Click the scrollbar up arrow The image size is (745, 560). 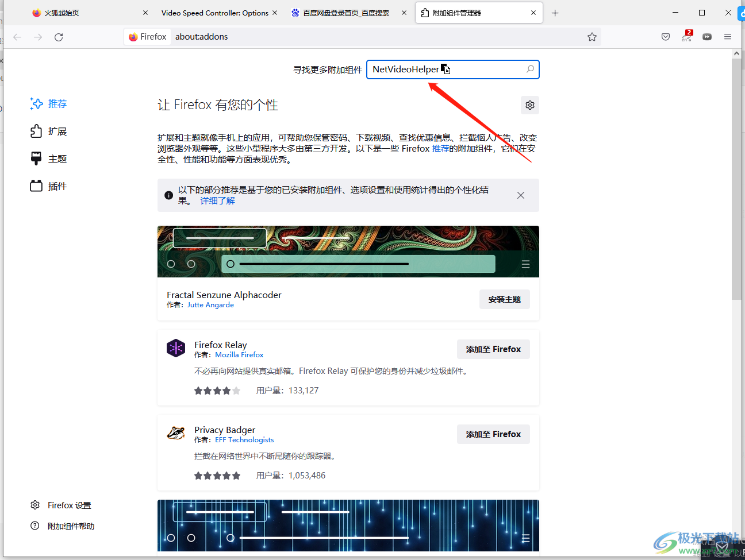[x=736, y=53]
